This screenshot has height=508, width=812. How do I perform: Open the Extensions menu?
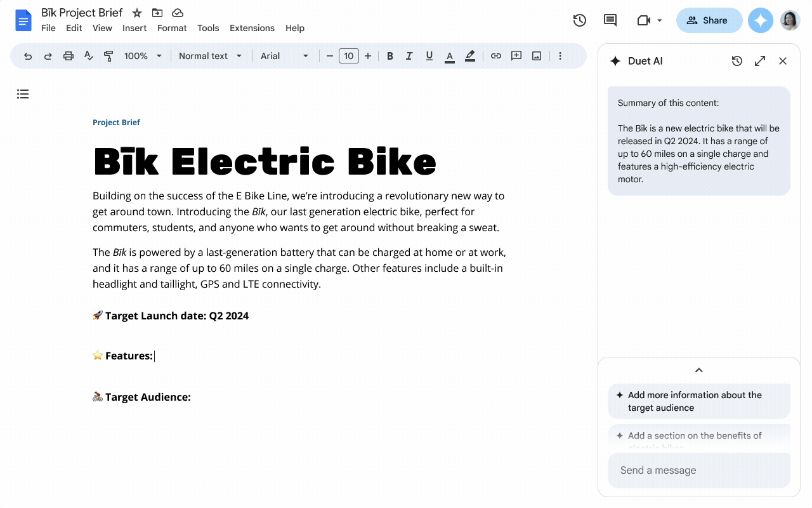[x=252, y=28]
